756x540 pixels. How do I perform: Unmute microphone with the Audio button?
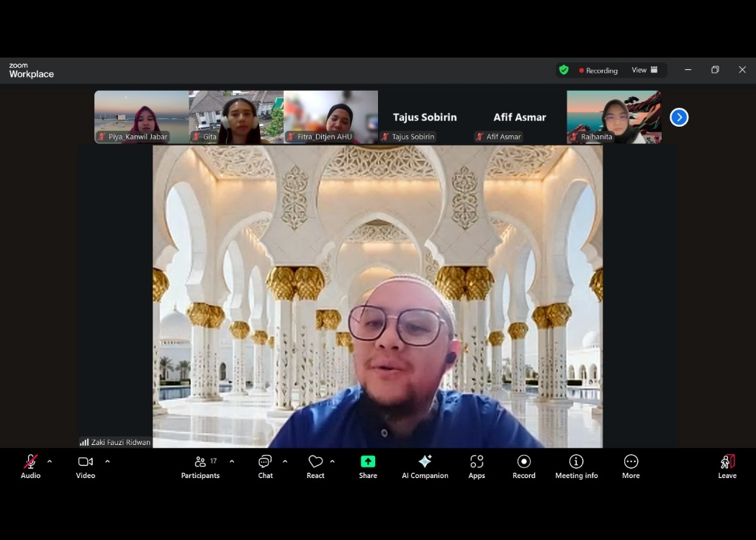tap(30, 466)
